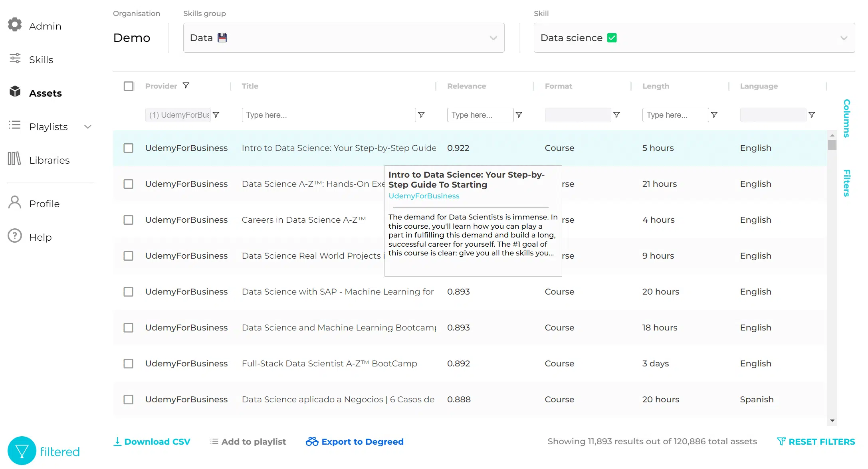Image resolution: width=868 pixels, height=469 pixels.
Task: Tick the select-all header checkbox
Action: point(129,86)
